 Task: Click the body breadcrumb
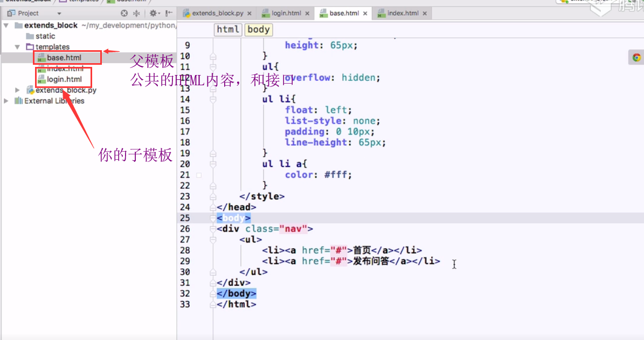(x=259, y=30)
